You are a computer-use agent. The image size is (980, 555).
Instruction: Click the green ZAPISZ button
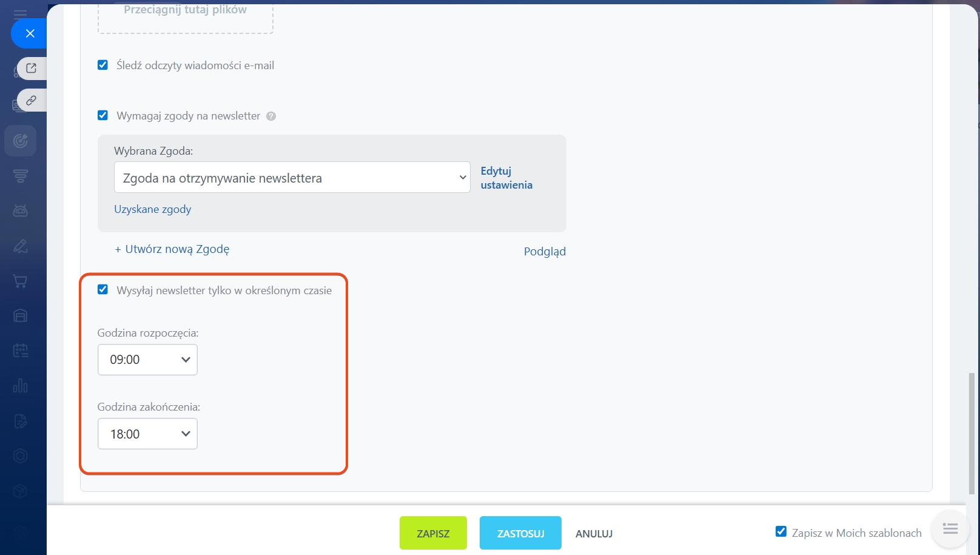point(433,533)
